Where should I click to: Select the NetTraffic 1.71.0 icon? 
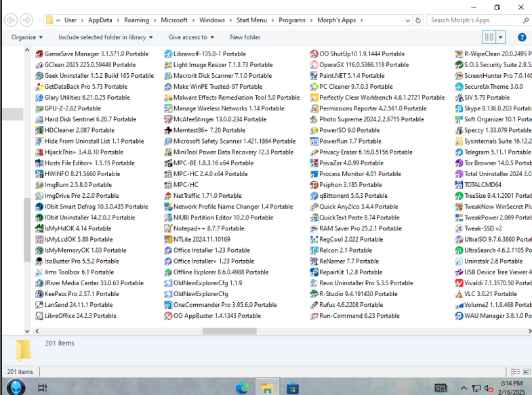pos(168,196)
